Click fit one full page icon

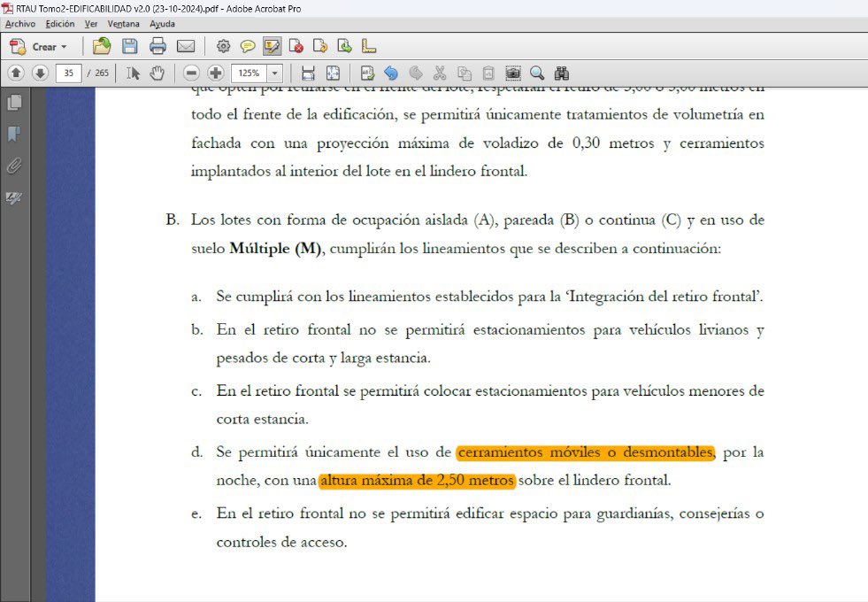tap(333, 73)
